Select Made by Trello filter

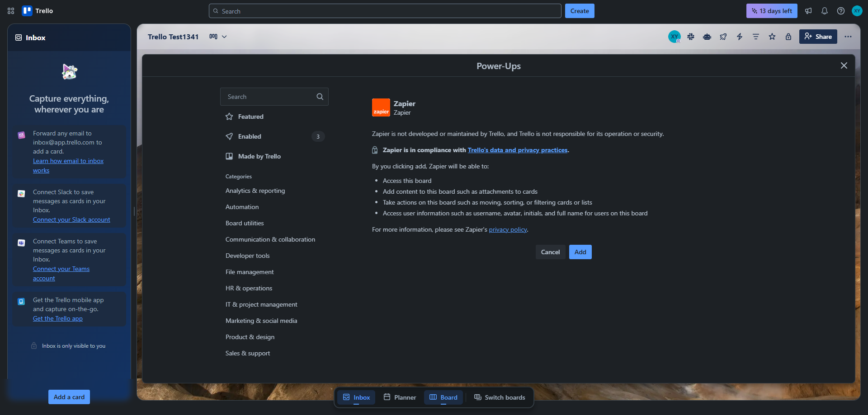point(274,156)
